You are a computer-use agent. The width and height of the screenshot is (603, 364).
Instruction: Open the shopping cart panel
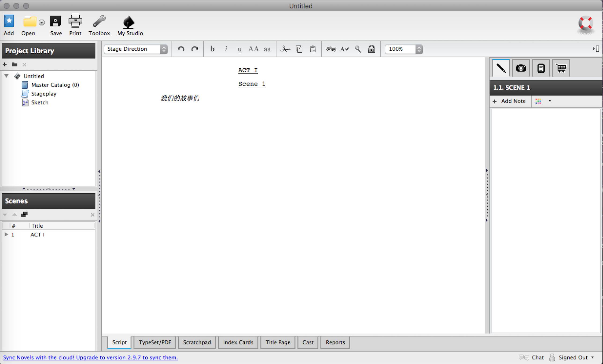pyautogui.click(x=561, y=68)
